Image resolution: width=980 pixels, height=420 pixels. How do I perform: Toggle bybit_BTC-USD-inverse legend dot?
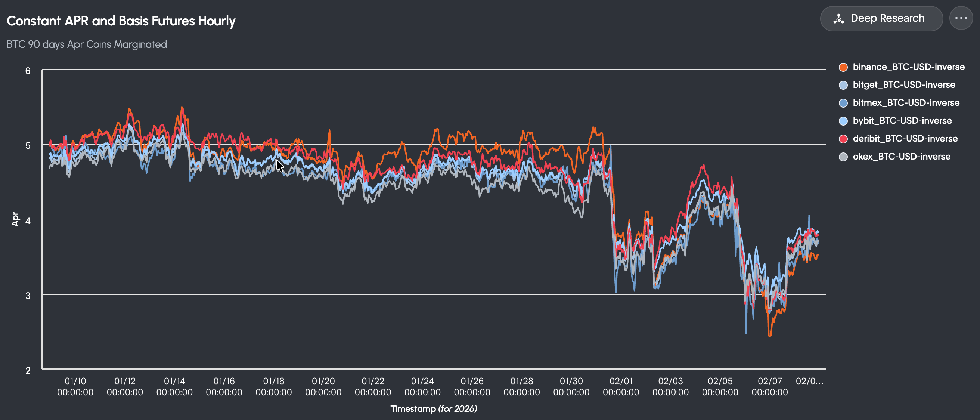843,121
